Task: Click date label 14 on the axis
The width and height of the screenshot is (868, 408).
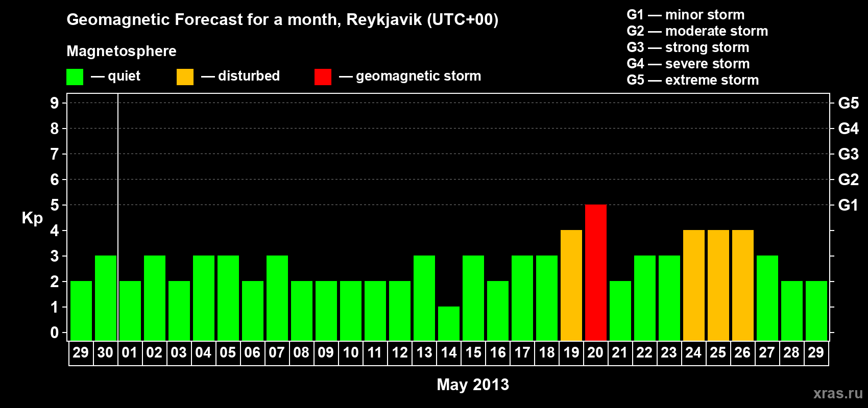Action: (x=448, y=353)
